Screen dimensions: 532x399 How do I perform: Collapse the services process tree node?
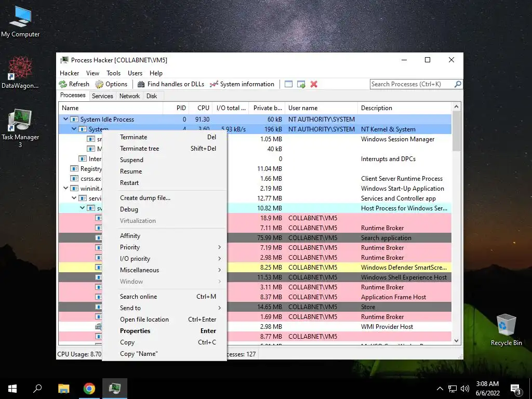74,198
